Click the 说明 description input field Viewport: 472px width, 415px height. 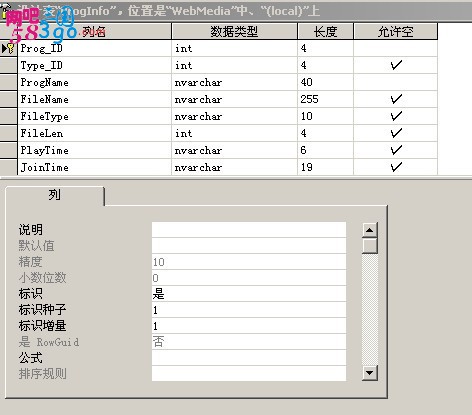(x=249, y=230)
